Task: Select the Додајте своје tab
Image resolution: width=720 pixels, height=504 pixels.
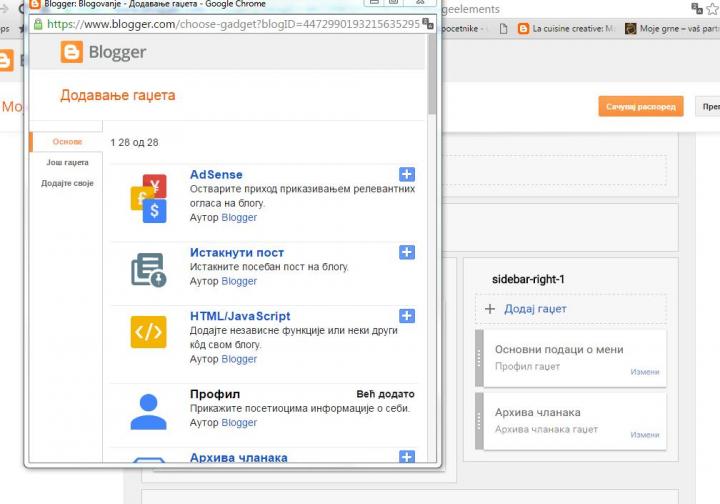Action: pos(67,183)
